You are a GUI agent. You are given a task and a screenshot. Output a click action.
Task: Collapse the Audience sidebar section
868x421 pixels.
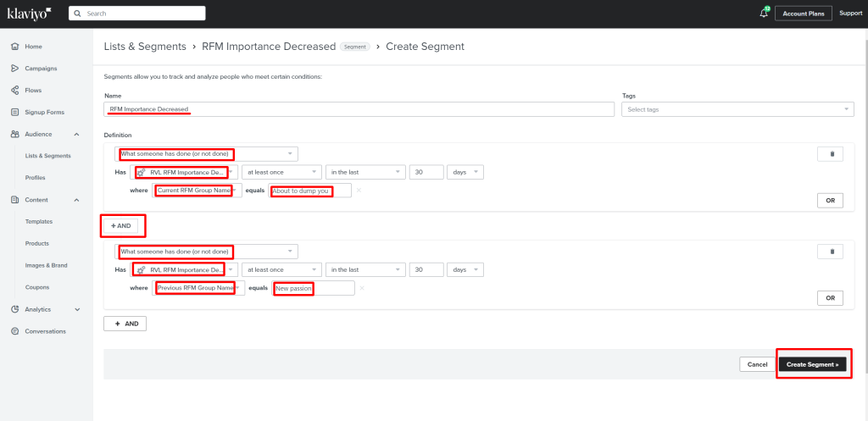point(77,134)
